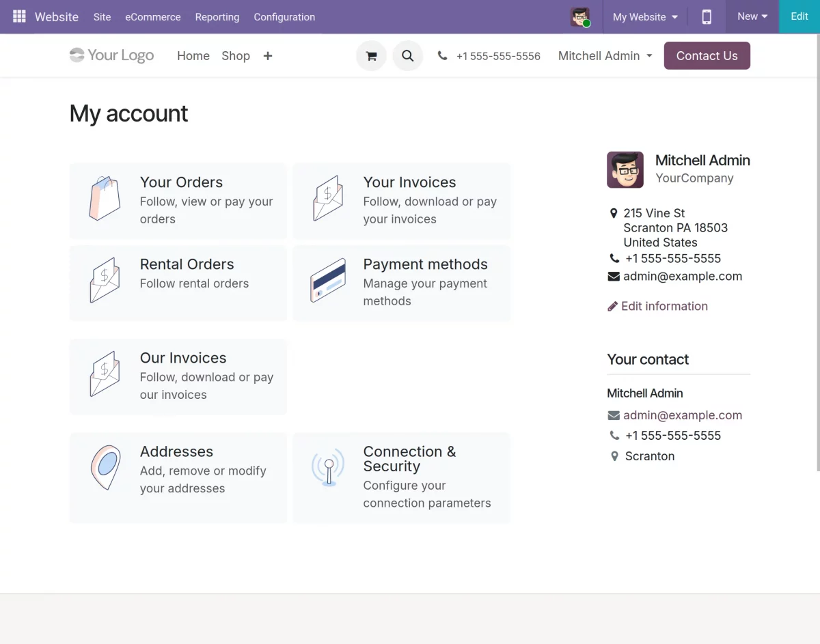Screen dimensions: 820x644
Task: Click the Your Invoices envelope icon
Action: 328,198
